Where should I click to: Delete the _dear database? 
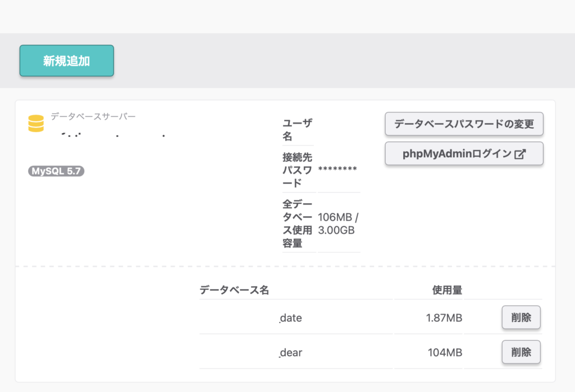[521, 353]
